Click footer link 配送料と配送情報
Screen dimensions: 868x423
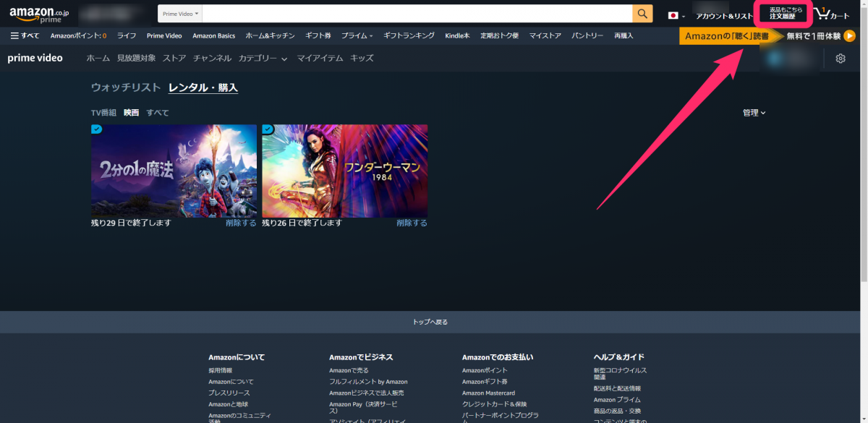click(x=617, y=388)
